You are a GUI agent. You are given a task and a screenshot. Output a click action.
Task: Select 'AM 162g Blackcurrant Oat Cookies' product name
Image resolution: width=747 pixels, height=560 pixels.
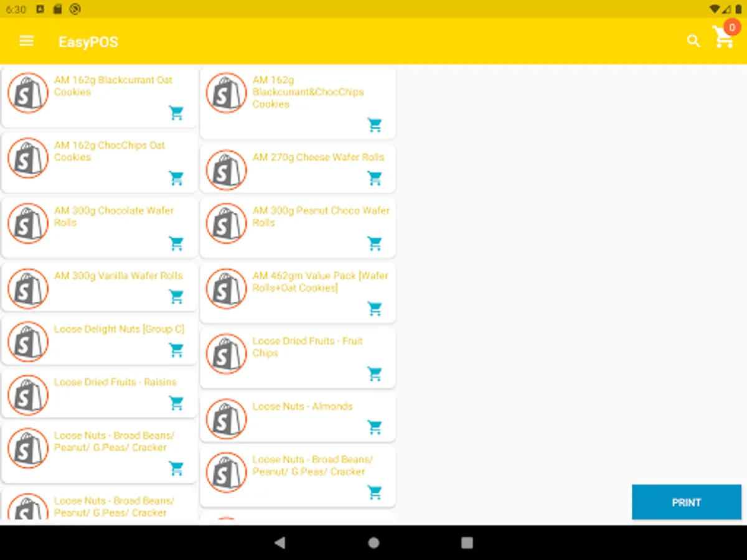pyautogui.click(x=113, y=86)
